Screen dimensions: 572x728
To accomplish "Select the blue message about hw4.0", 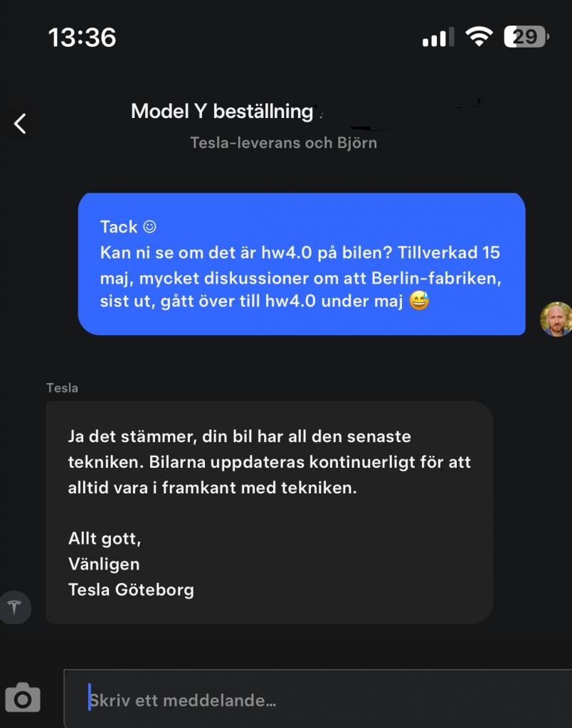I will [302, 264].
